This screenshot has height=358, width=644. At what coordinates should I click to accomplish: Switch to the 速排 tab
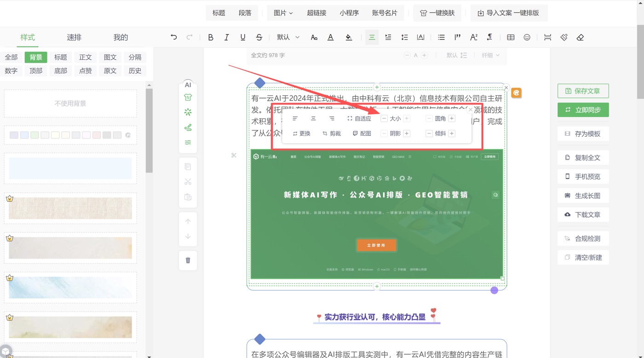click(74, 37)
